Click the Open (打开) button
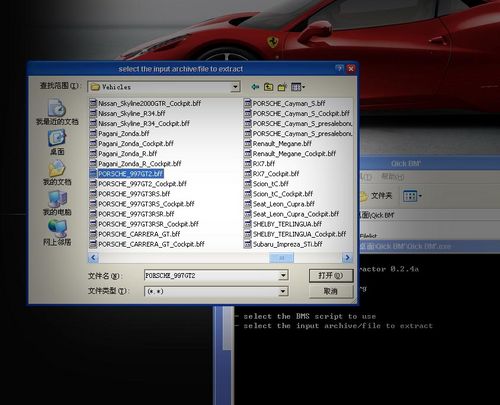Image resolution: width=500 pixels, height=405 pixels. point(331,276)
